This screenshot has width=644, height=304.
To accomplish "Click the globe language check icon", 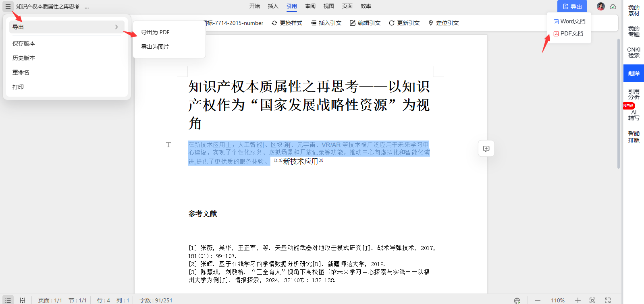I will [517, 300].
